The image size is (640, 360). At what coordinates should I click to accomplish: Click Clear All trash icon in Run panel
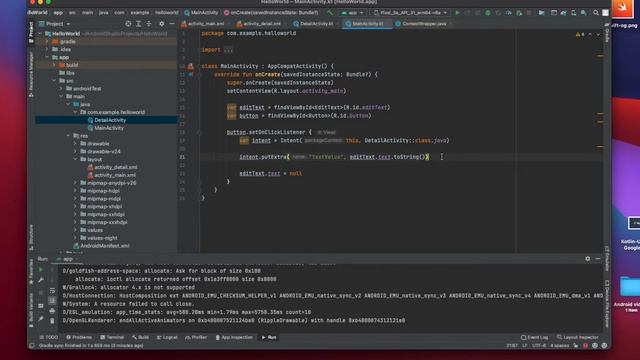(x=52, y=321)
